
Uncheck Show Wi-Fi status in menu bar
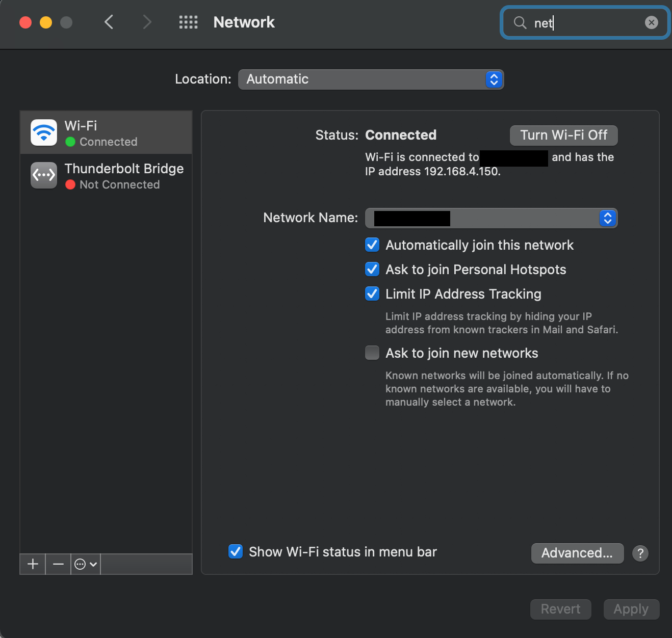point(236,552)
